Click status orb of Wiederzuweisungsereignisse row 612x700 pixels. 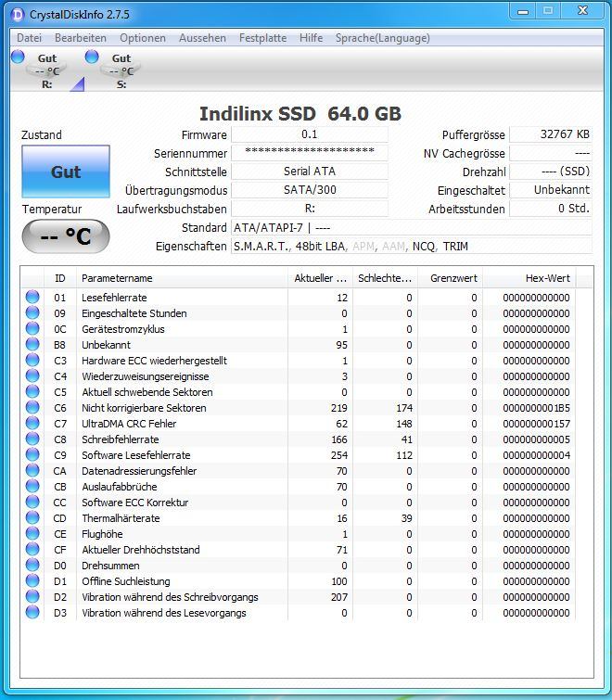32,375
